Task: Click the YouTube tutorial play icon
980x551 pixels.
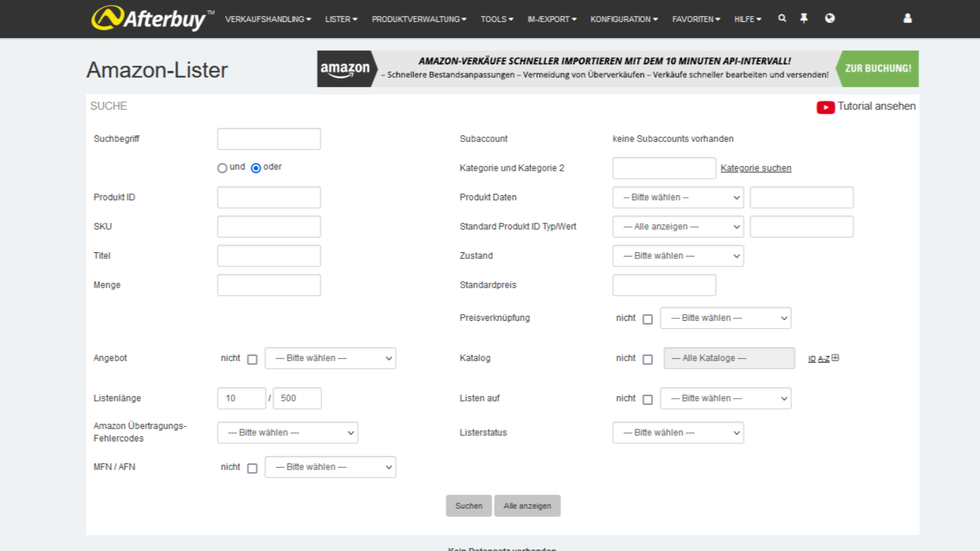Action: click(x=825, y=107)
